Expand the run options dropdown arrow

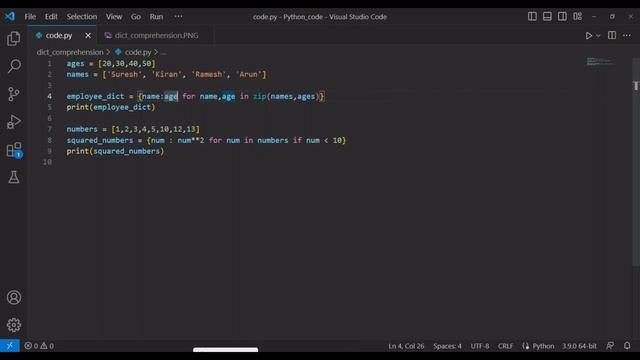(x=598, y=36)
